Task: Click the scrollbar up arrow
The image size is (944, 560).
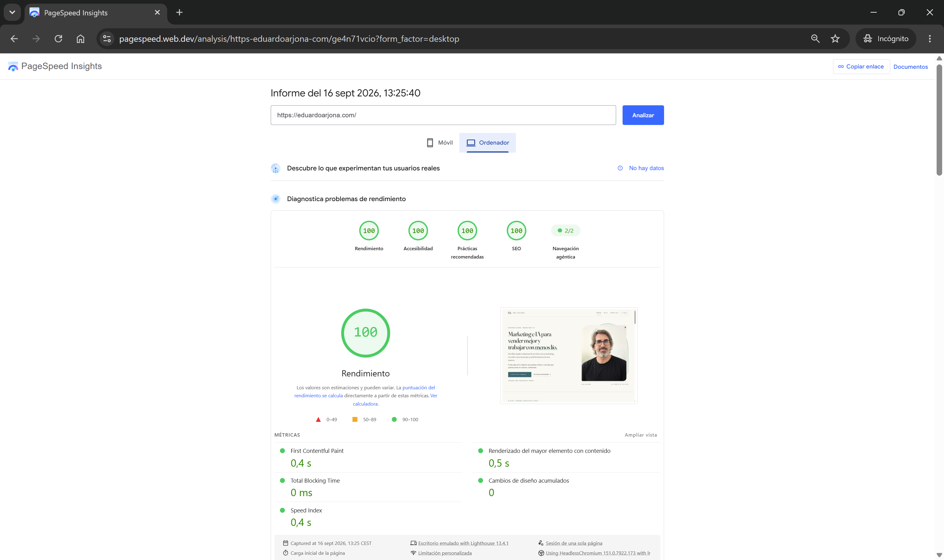Action: click(x=939, y=59)
